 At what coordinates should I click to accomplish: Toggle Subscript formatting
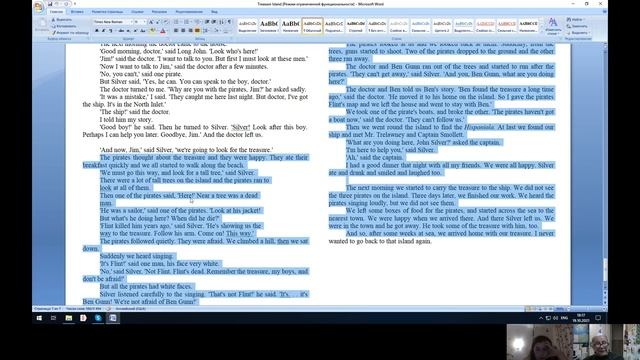129,31
